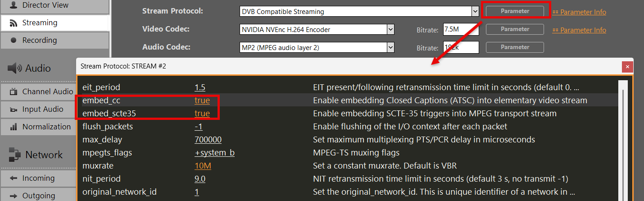Click the parameter list vertical scrollbar
The height and width of the screenshot is (201, 644).
[623, 135]
